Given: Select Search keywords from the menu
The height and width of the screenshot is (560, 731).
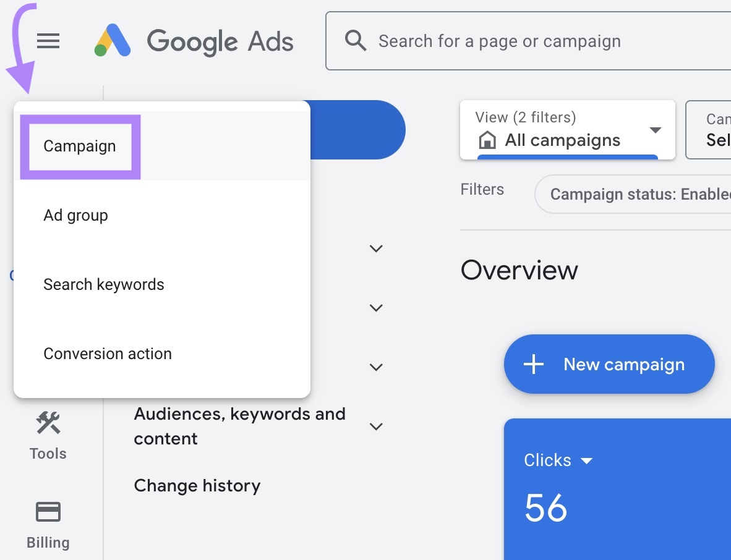Looking at the screenshot, I should coord(103,284).
